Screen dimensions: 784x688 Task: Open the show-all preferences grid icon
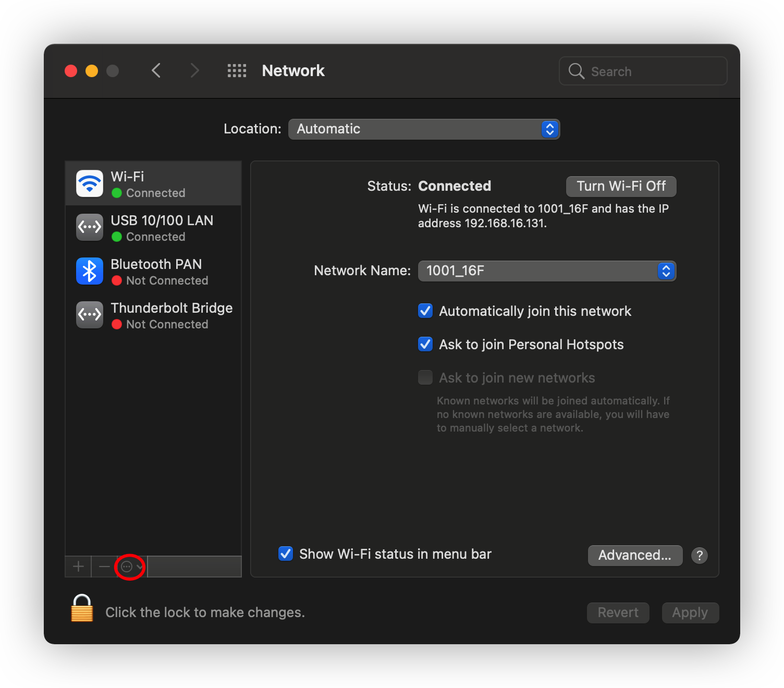[x=237, y=71]
